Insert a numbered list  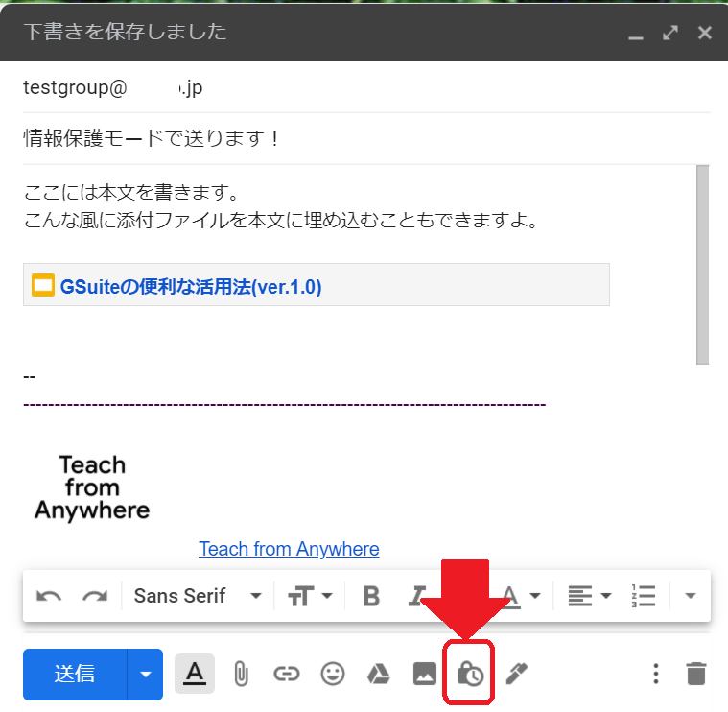pos(644,596)
